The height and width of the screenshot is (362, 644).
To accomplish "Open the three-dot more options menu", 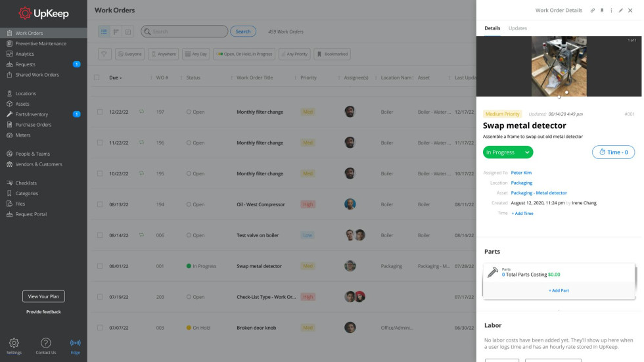I will pyautogui.click(x=612, y=11).
